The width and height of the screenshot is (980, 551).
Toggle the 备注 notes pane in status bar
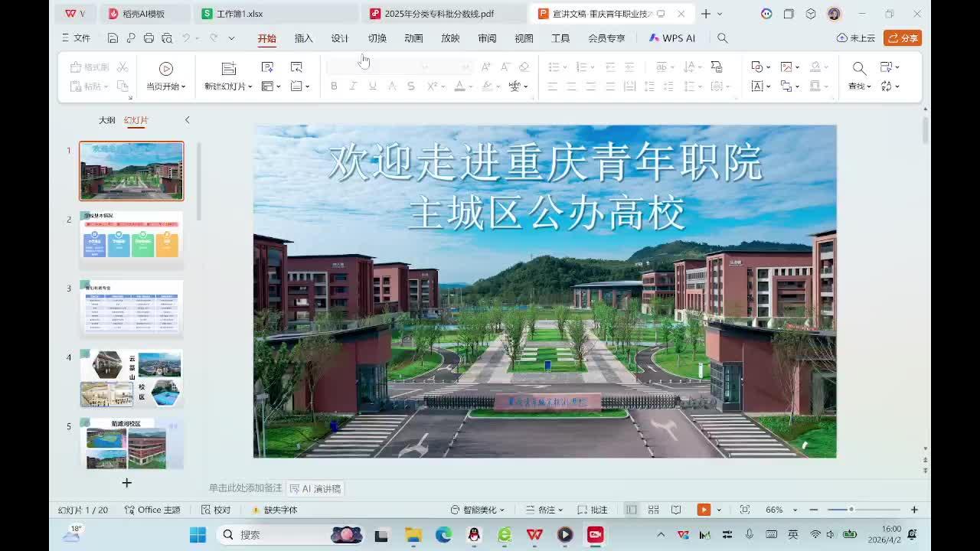tap(544, 510)
